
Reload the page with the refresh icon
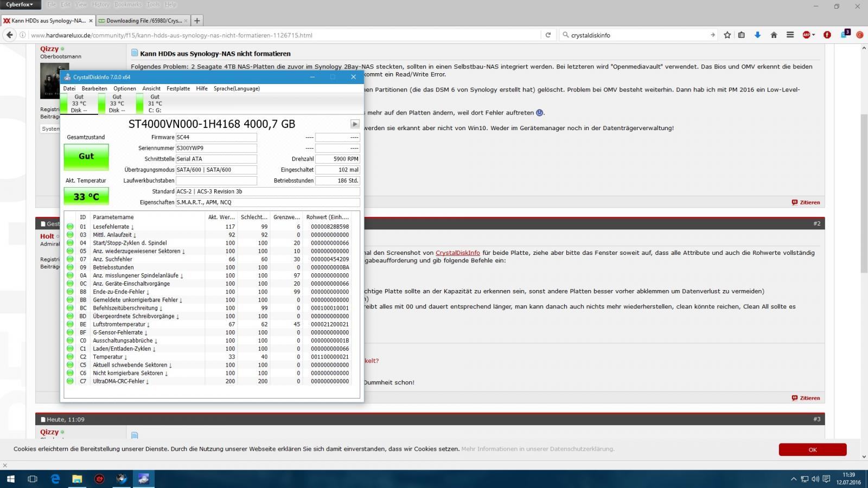(548, 35)
